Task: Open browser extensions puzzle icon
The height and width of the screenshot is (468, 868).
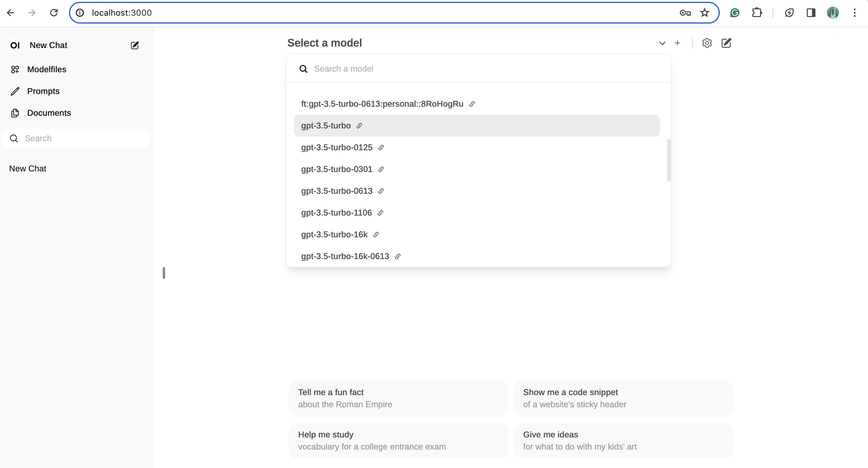Action: (x=757, y=13)
